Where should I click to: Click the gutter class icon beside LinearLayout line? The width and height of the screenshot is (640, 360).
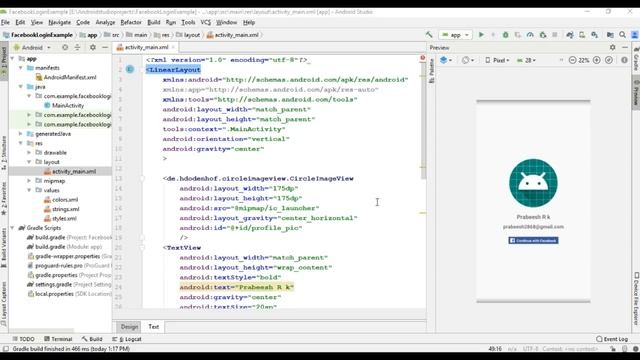130,69
